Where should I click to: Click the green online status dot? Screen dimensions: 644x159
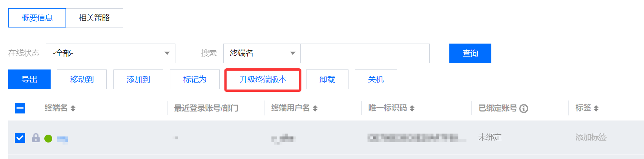48,139
